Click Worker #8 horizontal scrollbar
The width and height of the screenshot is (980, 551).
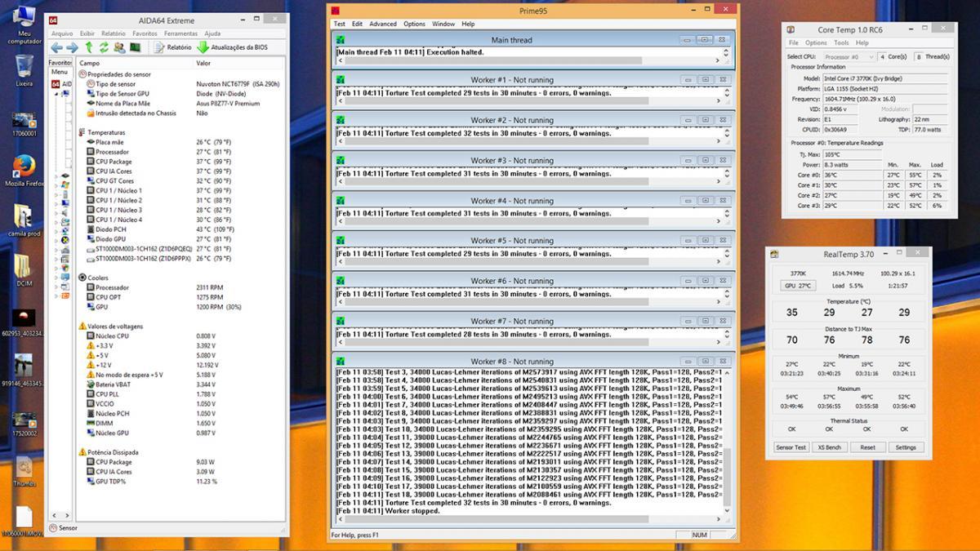(528, 519)
